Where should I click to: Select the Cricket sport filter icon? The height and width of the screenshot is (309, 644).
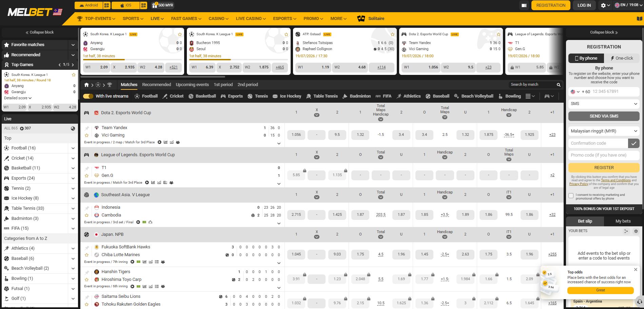point(165,96)
